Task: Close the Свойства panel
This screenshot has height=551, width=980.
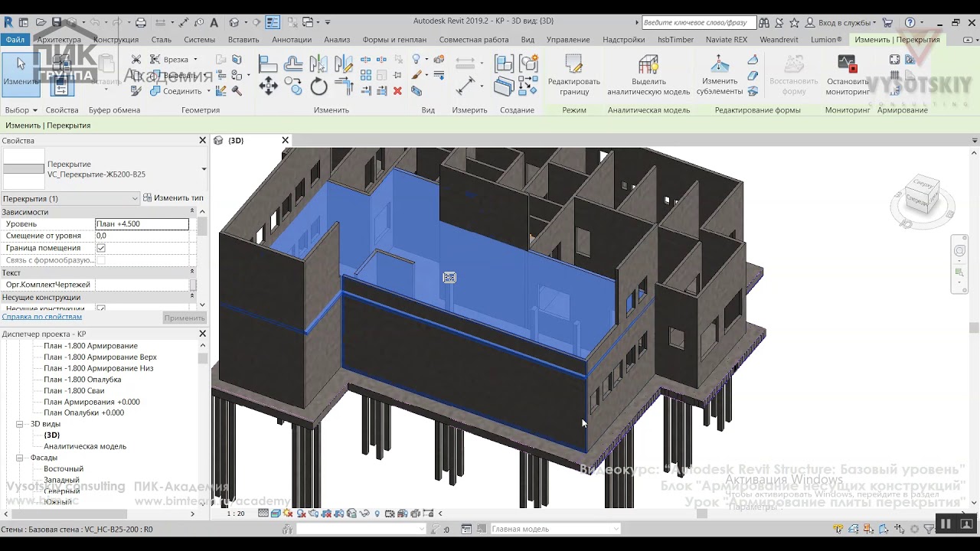Action: 203,141
